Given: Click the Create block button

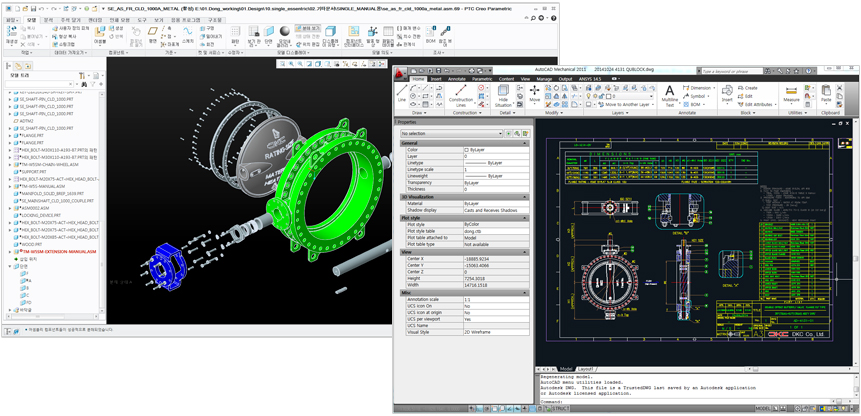Looking at the screenshot, I should (x=747, y=88).
